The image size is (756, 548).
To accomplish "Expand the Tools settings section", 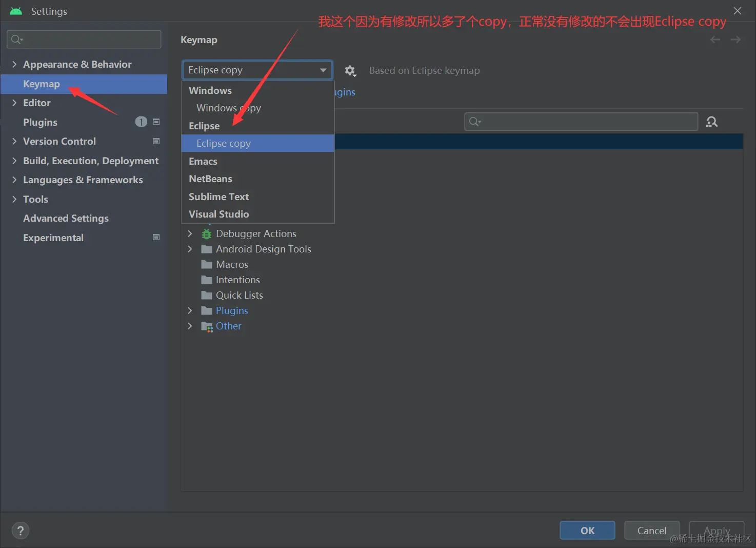I will [14, 199].
